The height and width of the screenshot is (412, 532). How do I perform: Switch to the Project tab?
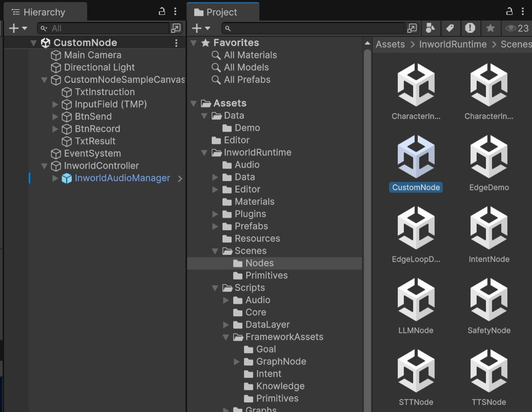[x=222, y=11]
